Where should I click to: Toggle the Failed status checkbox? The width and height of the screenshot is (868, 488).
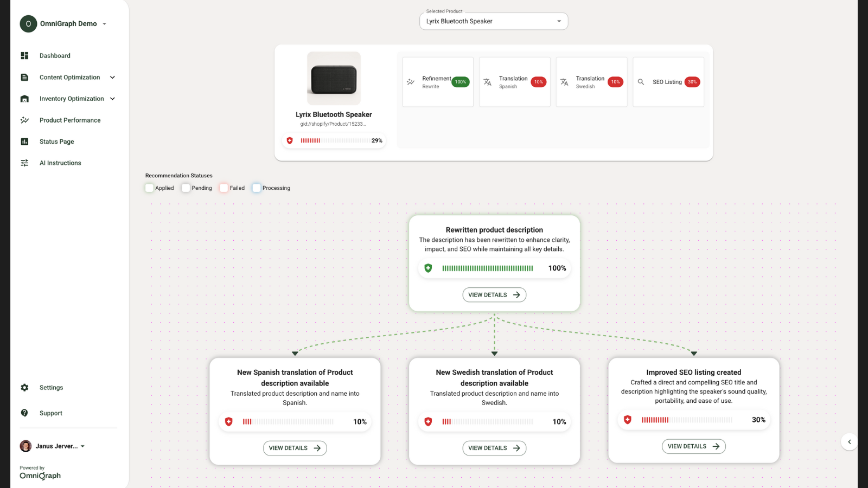click(x=224, y=188)
